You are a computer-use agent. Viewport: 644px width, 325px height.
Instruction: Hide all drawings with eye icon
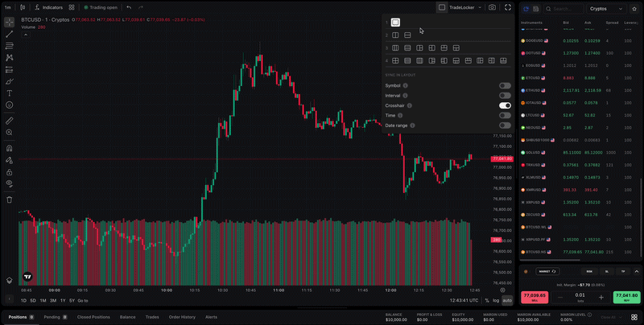pyautogui.click(x=9, y=183)
